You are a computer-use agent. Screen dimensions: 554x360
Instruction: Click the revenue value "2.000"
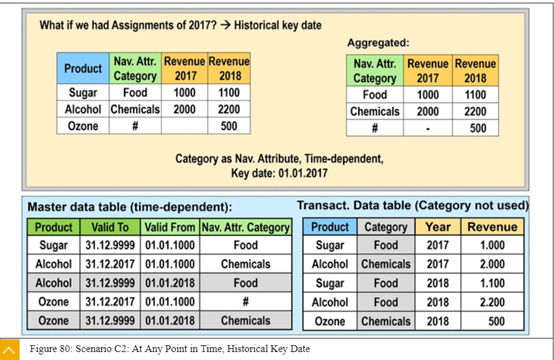click(x=492, y=264)
